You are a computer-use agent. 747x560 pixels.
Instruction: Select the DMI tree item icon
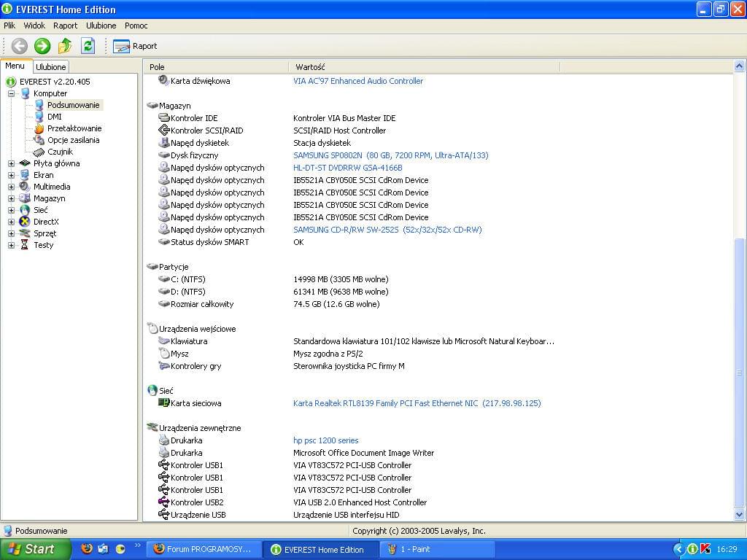coord(39,117)
